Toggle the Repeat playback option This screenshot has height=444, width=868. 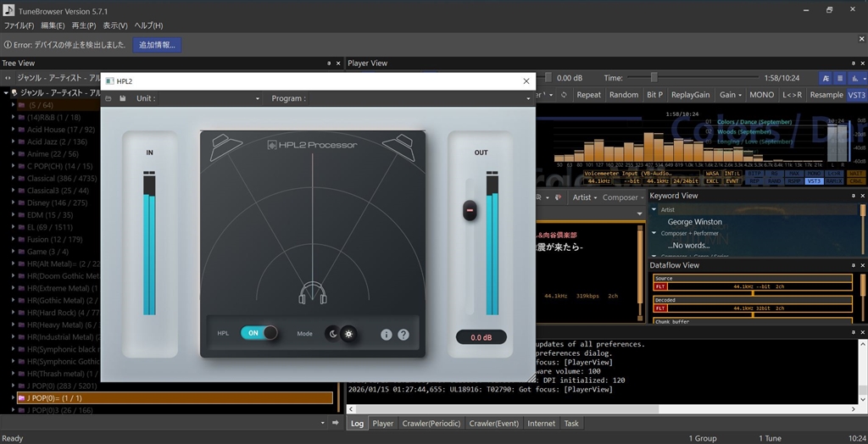[588, 95]
